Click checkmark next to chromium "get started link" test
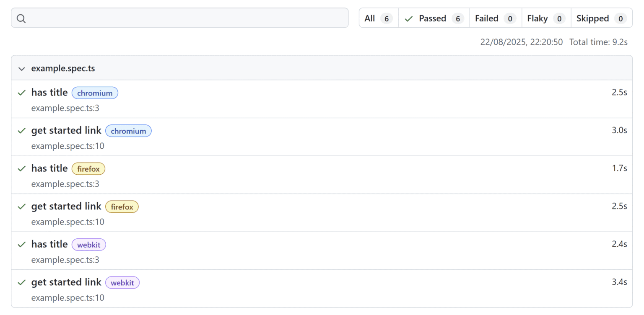Screen dimensions: 644x315 [21, 130]
